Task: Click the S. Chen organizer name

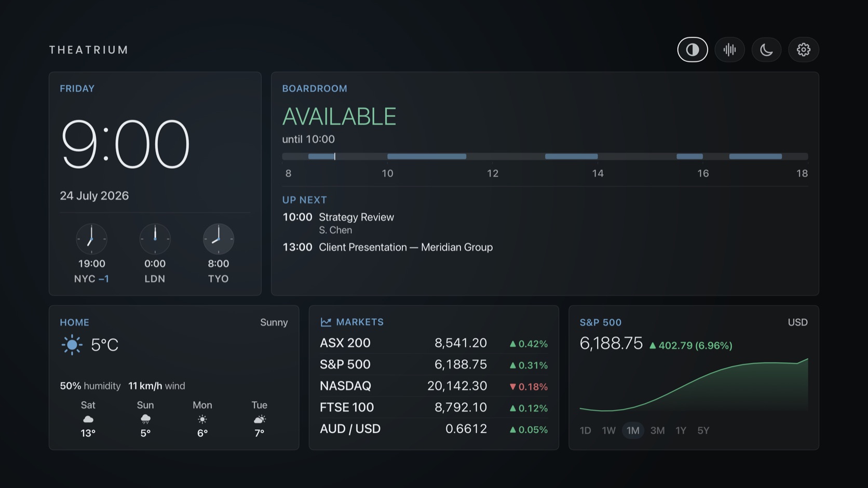Action: 335,230
